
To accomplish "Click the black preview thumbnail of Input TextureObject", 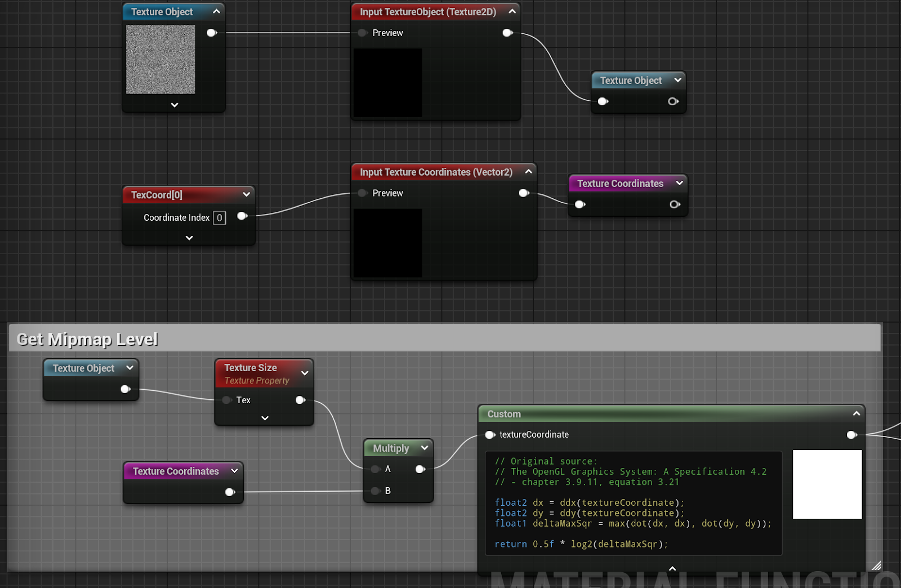I will (x=388, y=83).
